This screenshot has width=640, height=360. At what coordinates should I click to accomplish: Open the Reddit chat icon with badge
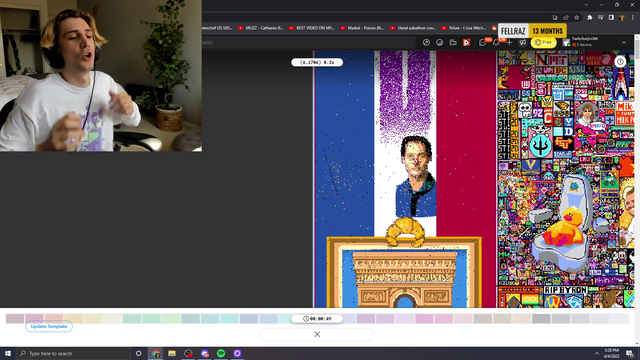pos(482,42)
